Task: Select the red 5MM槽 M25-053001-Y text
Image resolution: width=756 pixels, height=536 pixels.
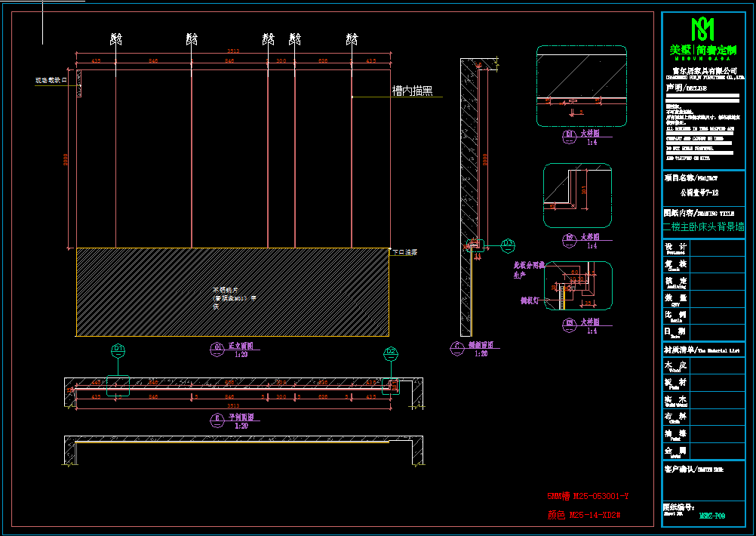Action: 587,497
